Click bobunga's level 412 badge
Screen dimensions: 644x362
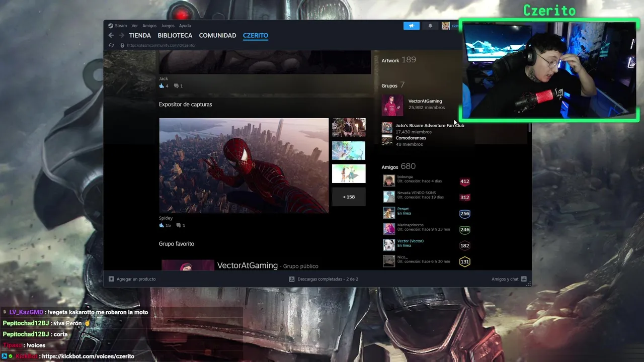[x=464, y=182]
